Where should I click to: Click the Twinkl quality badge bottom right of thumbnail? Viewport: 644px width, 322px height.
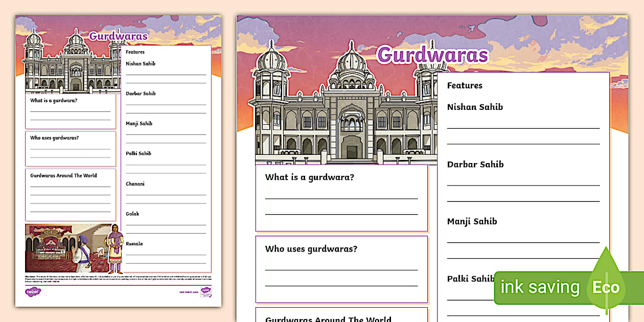(205, 291)
